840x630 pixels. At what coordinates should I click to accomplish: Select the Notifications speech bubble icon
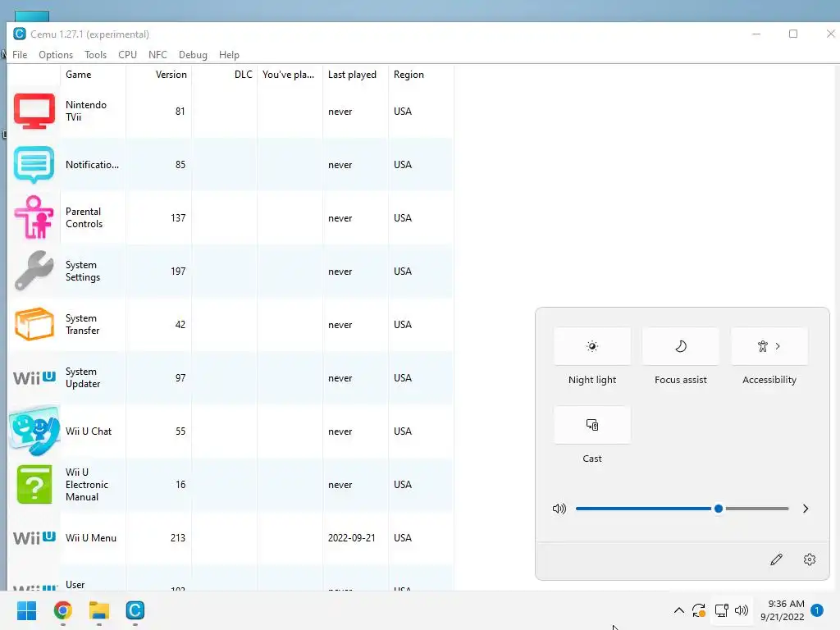pyautogui.click(x=34, y=164)
